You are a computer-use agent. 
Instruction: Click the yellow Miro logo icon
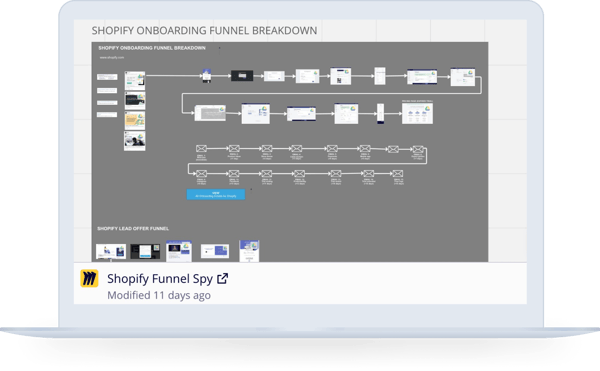(89, 278)
